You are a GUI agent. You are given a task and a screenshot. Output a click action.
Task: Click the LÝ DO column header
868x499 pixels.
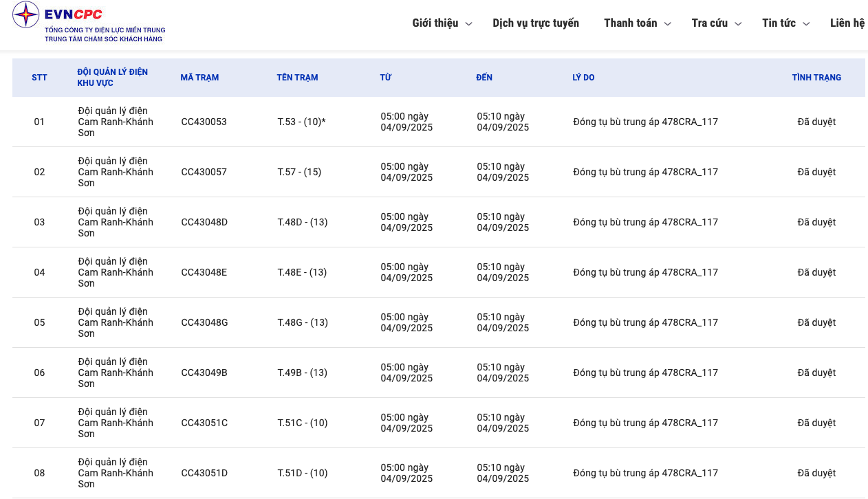[x=583, y=78]
